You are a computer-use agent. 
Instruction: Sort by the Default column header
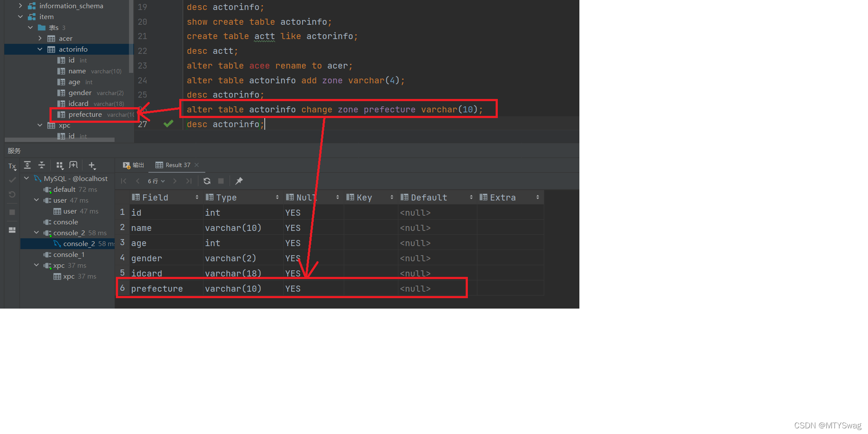click(437, 197)
